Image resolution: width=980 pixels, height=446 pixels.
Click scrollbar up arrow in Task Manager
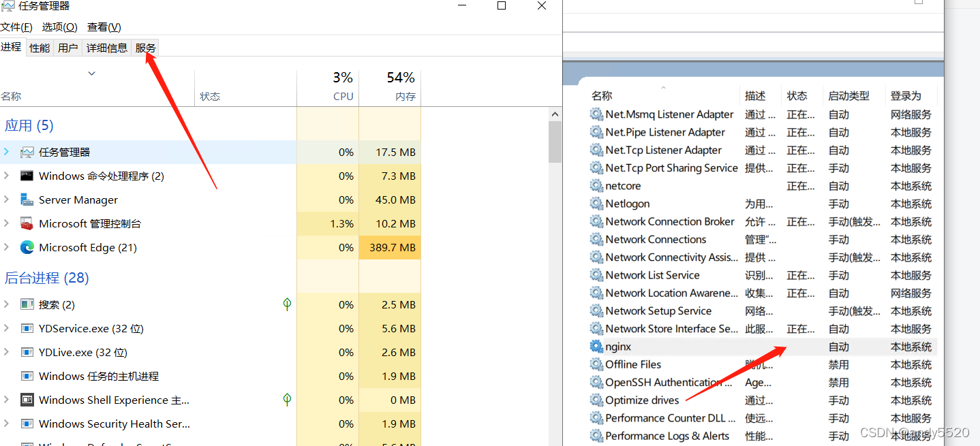(x=555, y=114)
